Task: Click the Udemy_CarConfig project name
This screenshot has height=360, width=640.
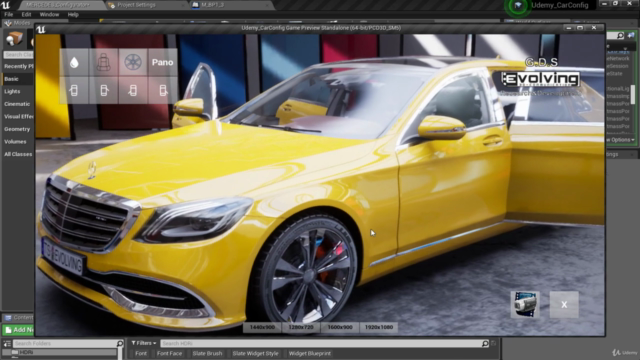Action: tap(560, 5)
